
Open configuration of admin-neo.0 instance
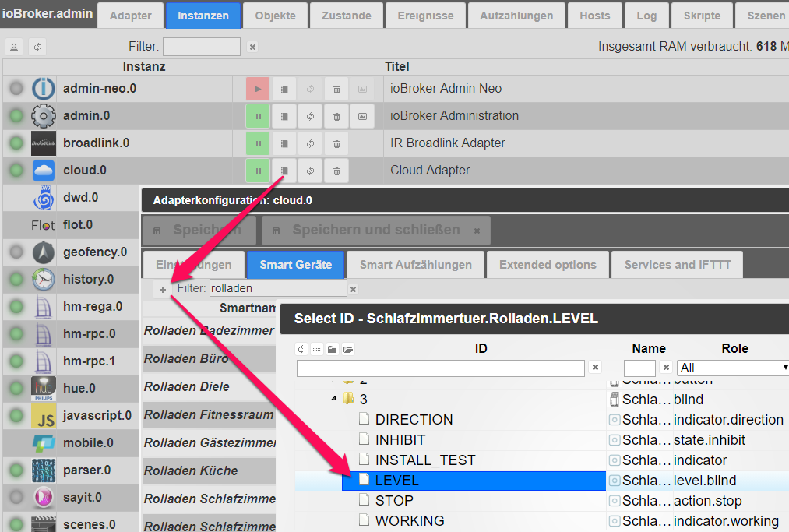(x=284, y=89)
